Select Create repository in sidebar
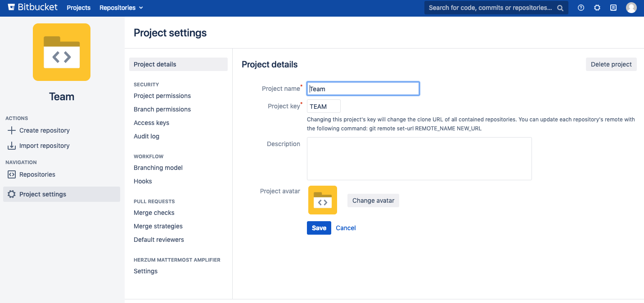Screen dimensions: 644x303 44,130
